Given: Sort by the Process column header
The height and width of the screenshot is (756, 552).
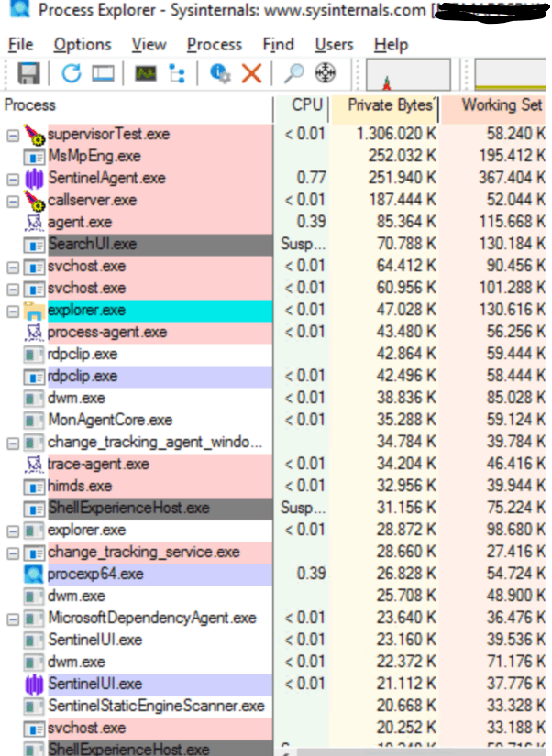Looking at the screenshot, I should pyautogui.click(x=137, y=105).
